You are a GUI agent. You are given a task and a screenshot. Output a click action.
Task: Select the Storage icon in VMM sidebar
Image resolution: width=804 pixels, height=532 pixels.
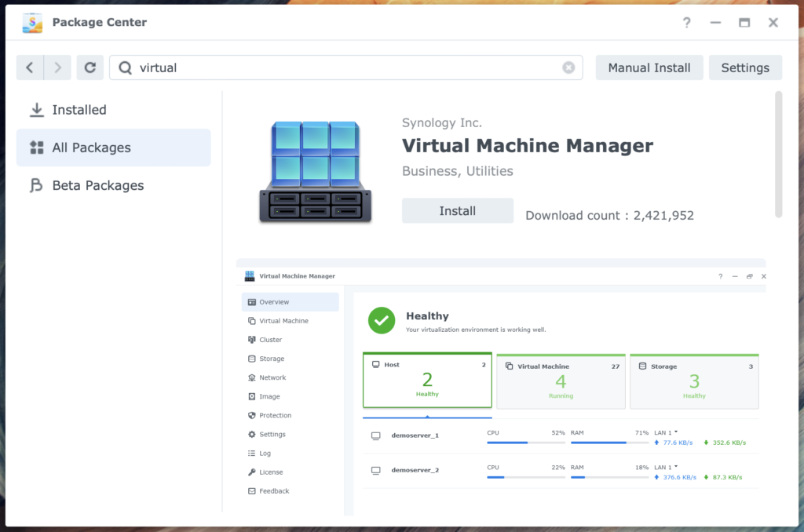pyautogui.click(x=252, y=359)
